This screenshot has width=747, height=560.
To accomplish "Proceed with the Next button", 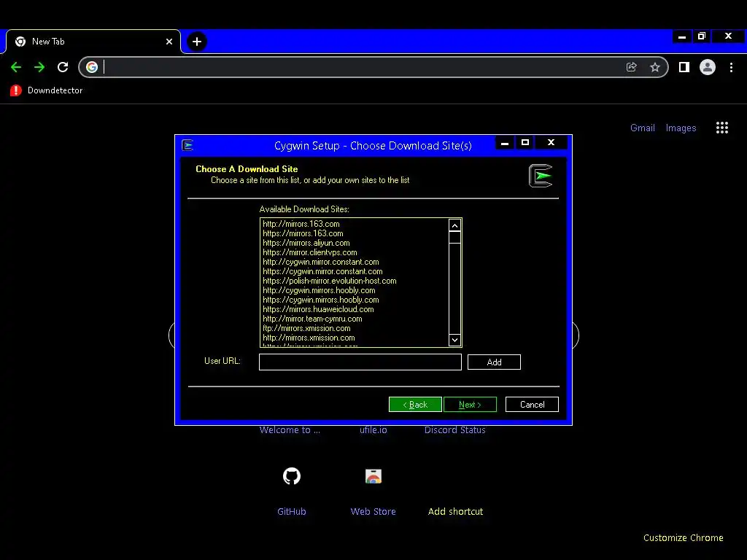I will [470, 404].
